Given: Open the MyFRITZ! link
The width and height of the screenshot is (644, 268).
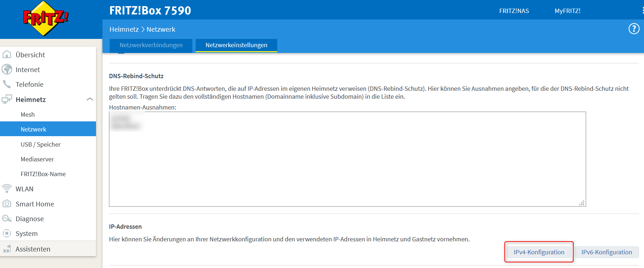Looking at the screenshot, I should [567, 11].
